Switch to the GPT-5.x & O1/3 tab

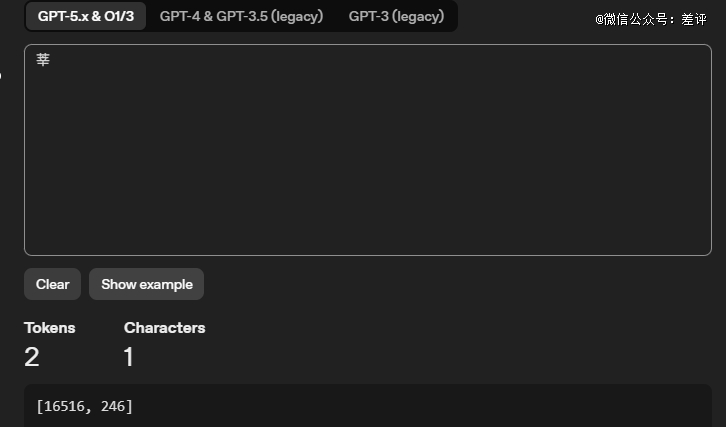pyautogui.click(x=86, y=16)
